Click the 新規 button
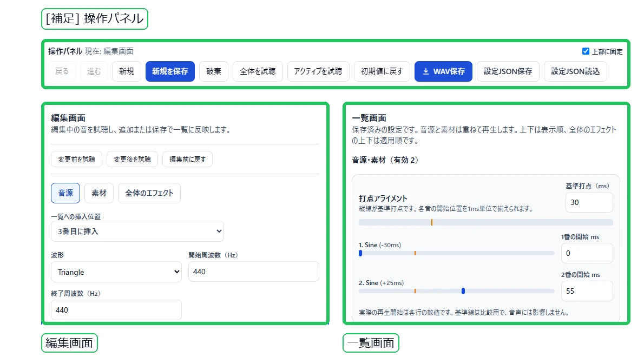Viewport: 644px width, 357px height. tap(127, 71)
